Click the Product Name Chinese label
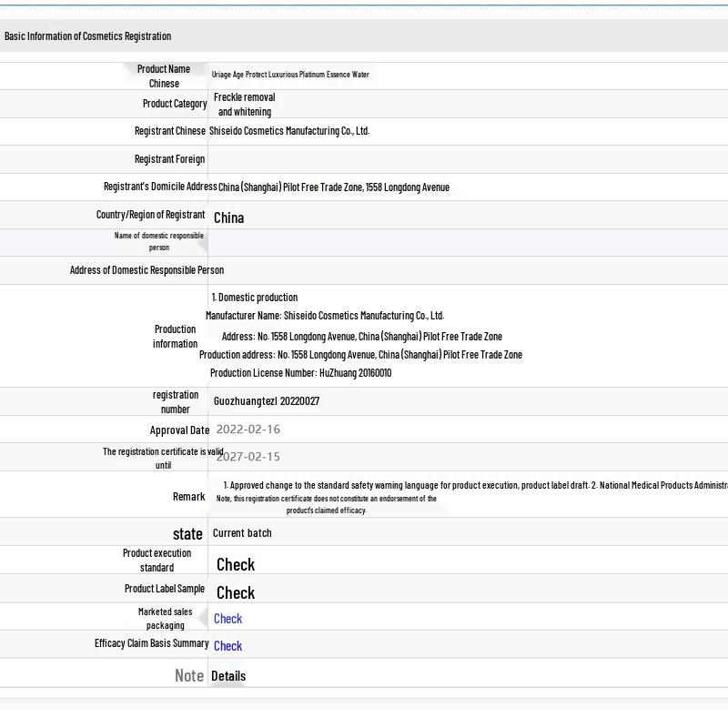 coord(164,76)
